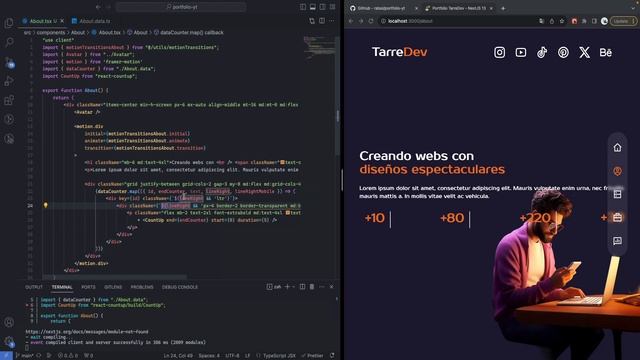Viewport: 640px width, 360px height.
Task: Click the components breadcrumb segment
Action: pyautogui.click(x=51, y=32)
